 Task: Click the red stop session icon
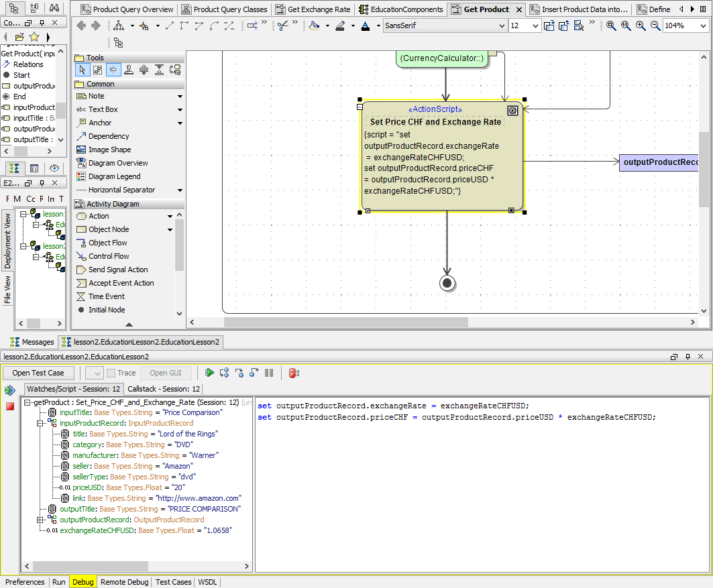(x=10, y=407)
